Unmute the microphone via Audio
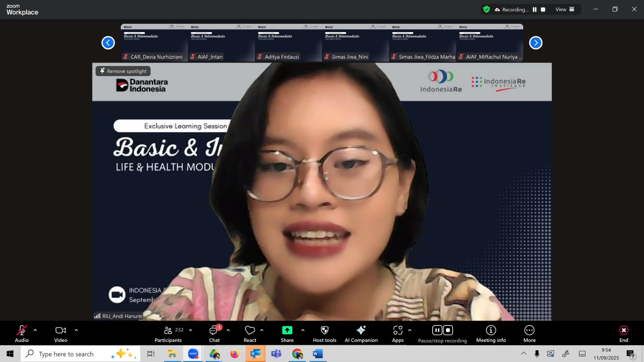 pos(22,334)
